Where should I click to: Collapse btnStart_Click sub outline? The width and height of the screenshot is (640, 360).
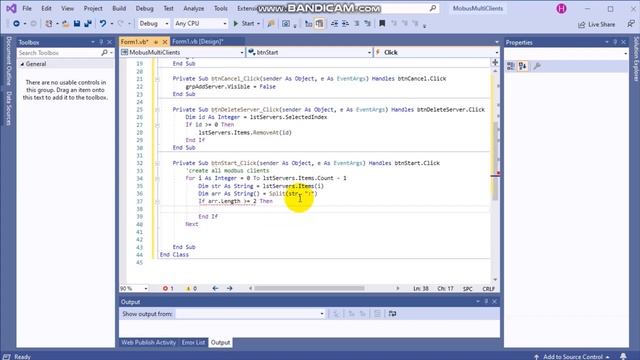[x=157, y=163]
